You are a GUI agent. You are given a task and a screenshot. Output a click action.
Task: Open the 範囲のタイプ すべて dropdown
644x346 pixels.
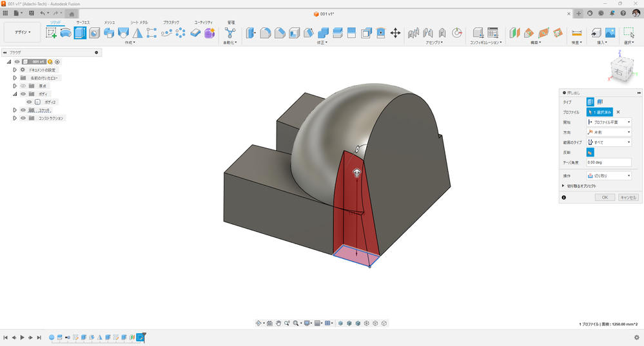(609, 142)
